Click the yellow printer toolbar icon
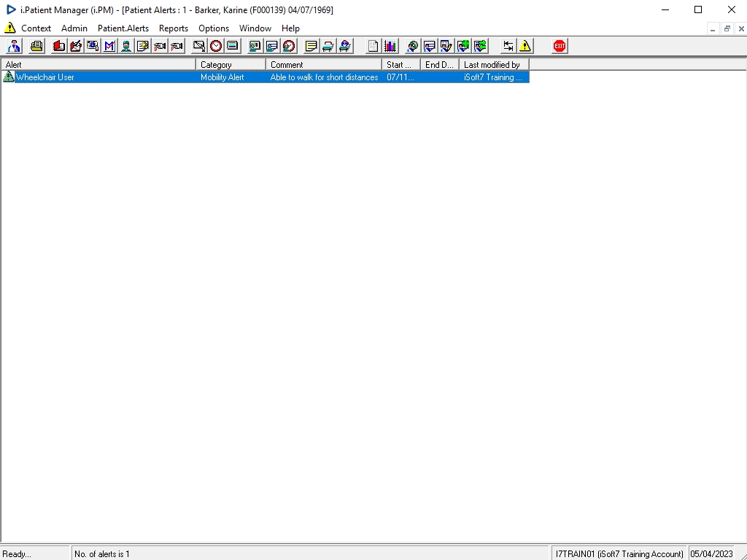This screenshot has width=747, height=560. point(36,46)
